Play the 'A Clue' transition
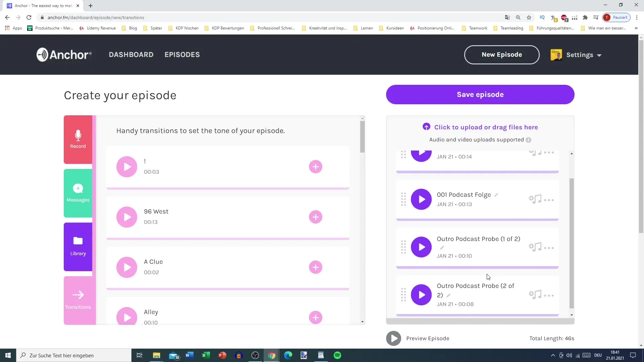Viewport: 644px width, 362px height. pos(127,267)
